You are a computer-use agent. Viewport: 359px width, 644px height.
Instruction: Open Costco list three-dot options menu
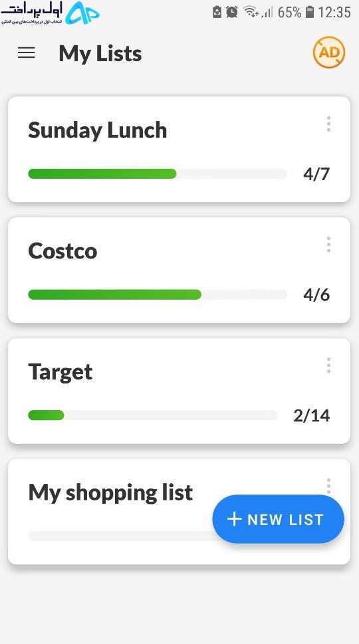(328, 245)
